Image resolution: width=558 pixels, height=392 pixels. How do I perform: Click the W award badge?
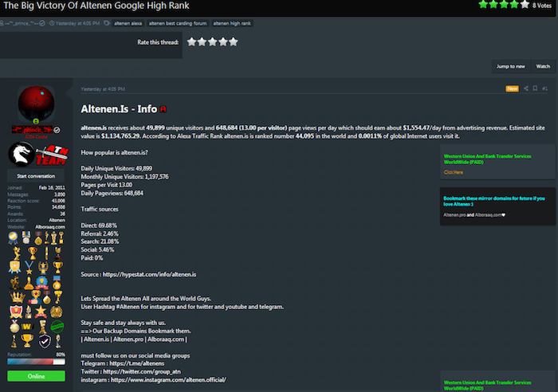tap(27, 326)
